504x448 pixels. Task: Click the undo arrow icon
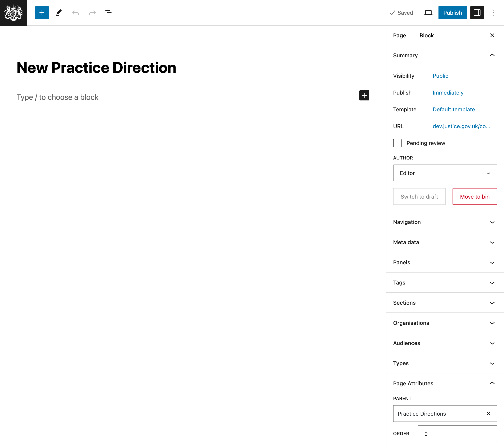point(76,13)
